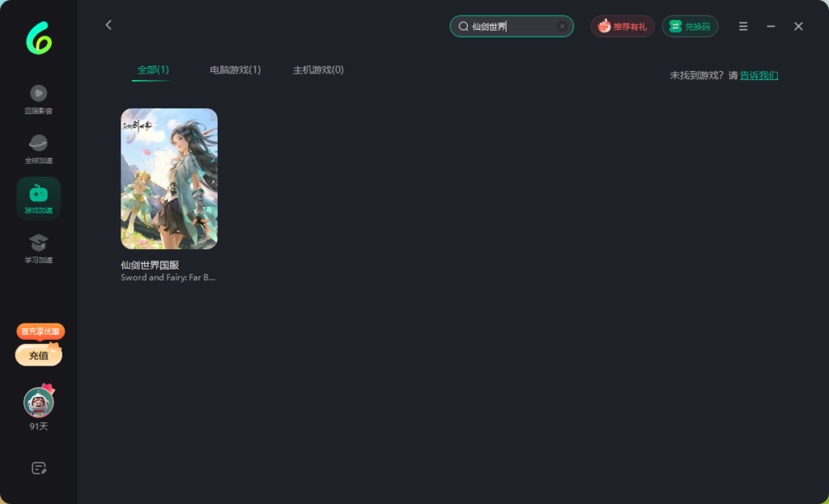
Task: Switch to the 电脑游戏(1) tab
Action: click(235, 70)
